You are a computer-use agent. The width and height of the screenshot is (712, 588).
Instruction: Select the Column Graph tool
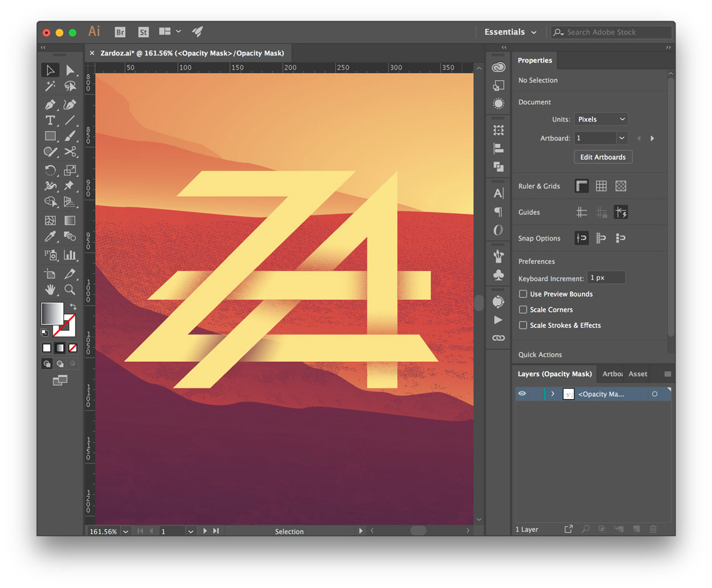point(70,255)
